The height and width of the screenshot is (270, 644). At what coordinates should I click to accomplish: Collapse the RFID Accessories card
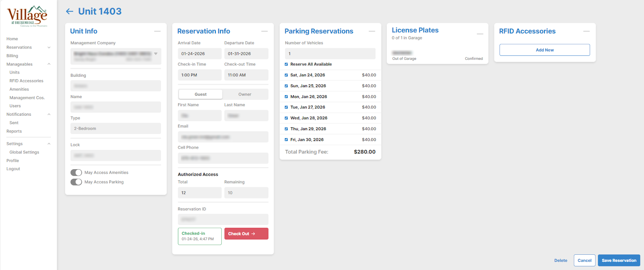pos(586,31)
